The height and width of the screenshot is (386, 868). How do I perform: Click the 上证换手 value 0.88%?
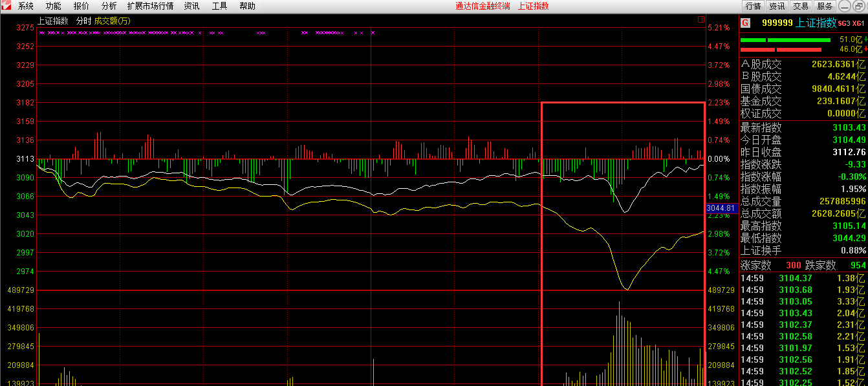pos(854,250)
